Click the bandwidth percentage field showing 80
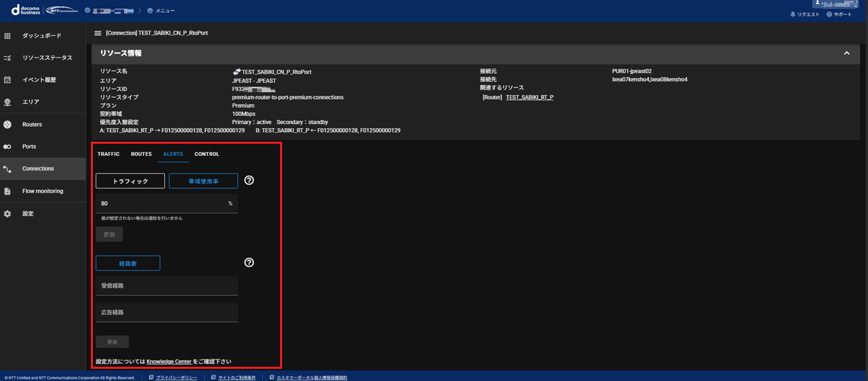Viewport: 868px width, 381px height. coord(163,203)
